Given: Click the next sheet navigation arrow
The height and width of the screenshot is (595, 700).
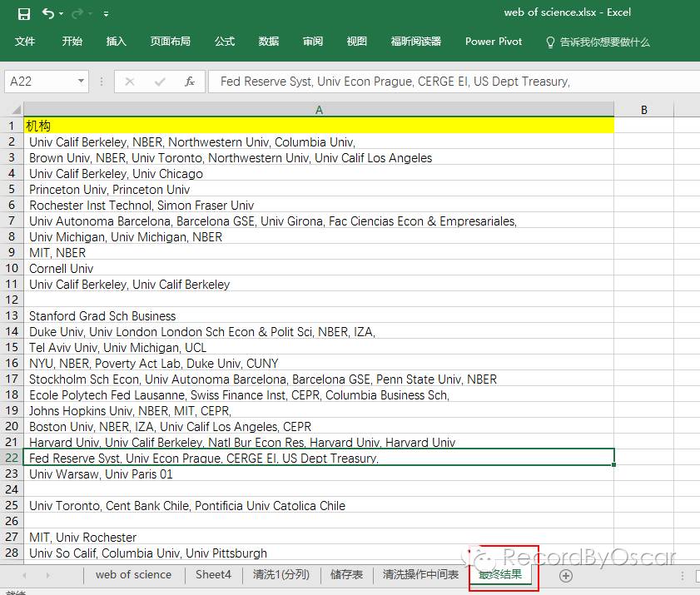Looking at the screenshot, I should (x=47, y=575).
